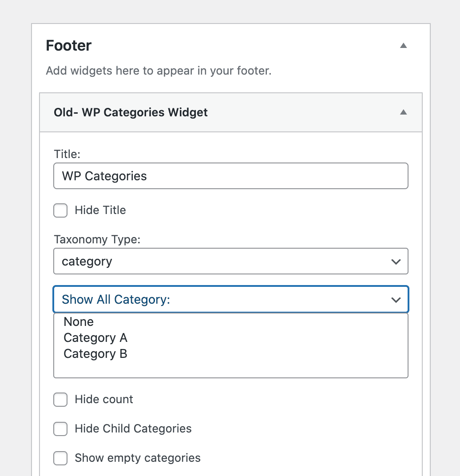The image size is (460, 476).
Task: Check the Show empty categories box
Action: 60,458
